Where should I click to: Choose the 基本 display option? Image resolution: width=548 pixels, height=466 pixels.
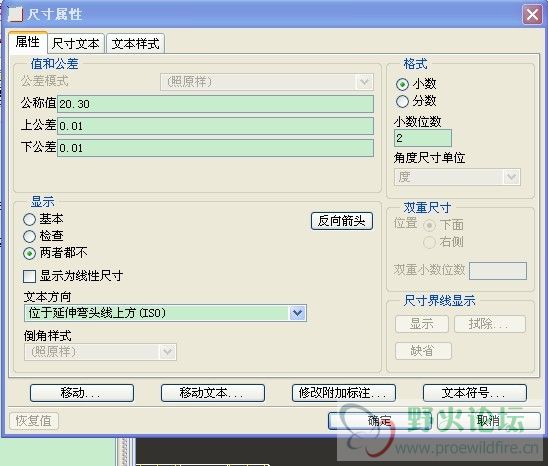pyautogui.click(x=29, y=219)
